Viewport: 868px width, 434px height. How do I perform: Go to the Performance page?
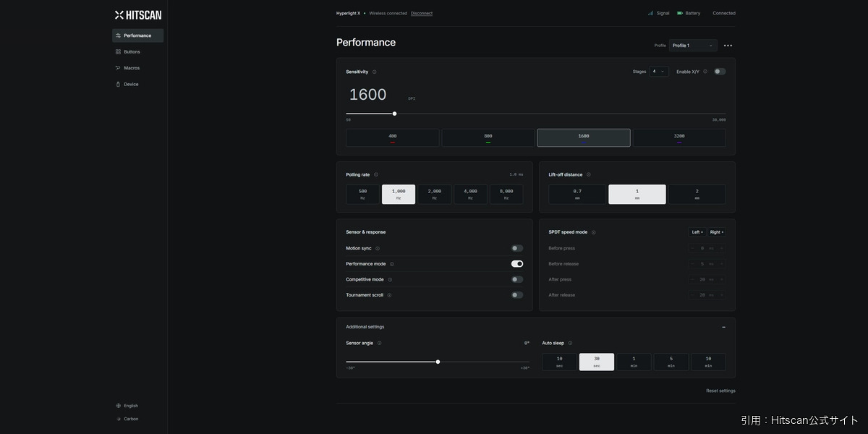pyautogui.click(x=137, y=35)
